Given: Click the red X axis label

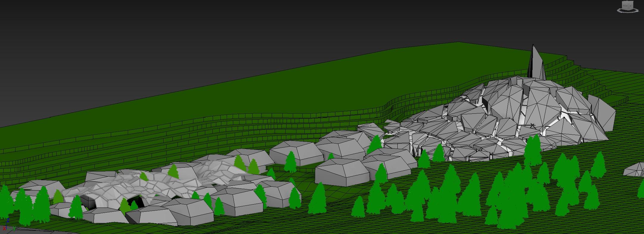Looking at the screenshot, I should [4, 228].
